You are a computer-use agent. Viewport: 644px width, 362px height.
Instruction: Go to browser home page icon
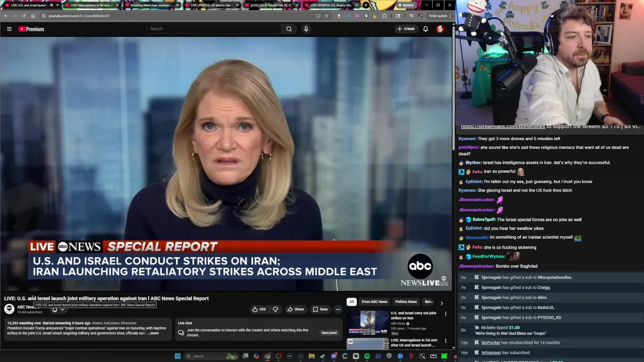coord(33,16)
